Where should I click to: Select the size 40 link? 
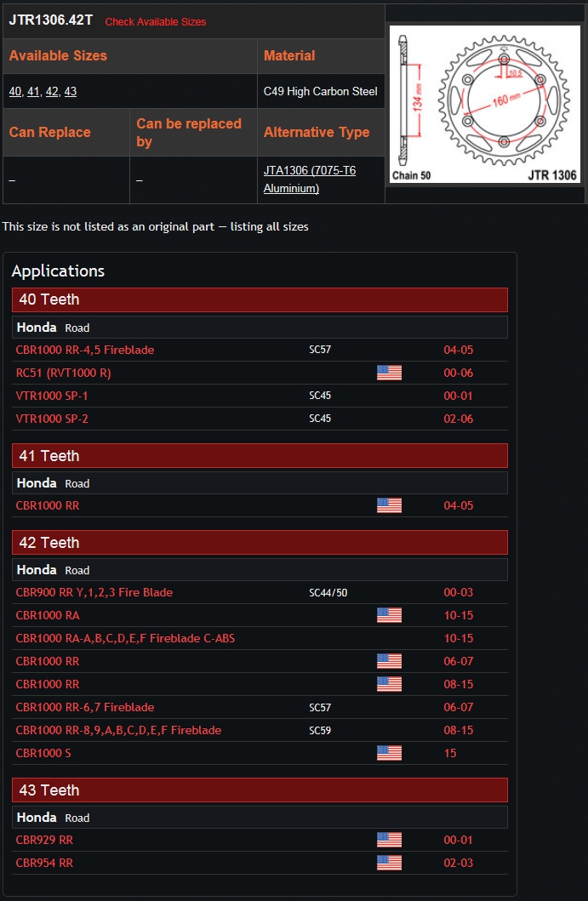pyautogui.click(x=15, y=91)
